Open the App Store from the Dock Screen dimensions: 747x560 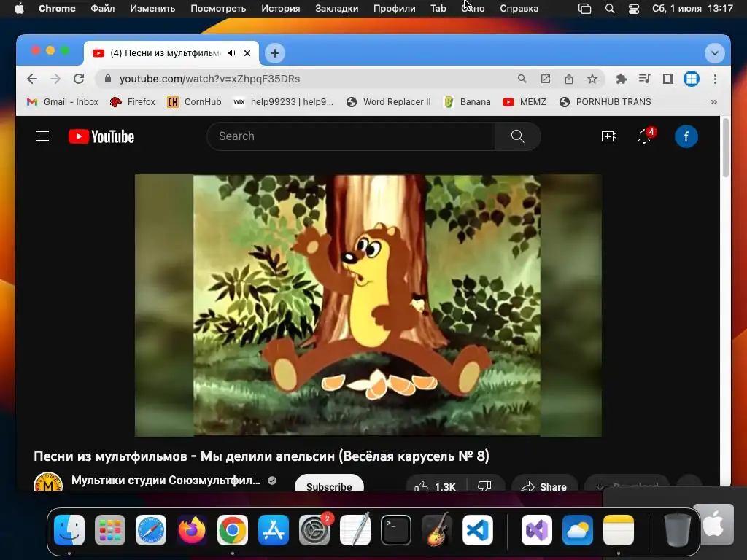(x=274, y=530)
